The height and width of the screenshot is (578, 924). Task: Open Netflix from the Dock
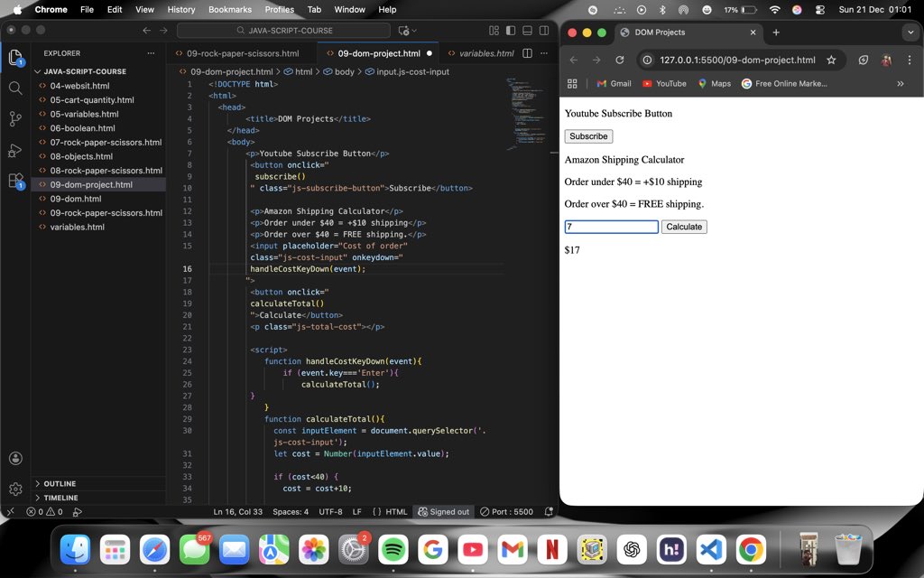pos(551,550)
